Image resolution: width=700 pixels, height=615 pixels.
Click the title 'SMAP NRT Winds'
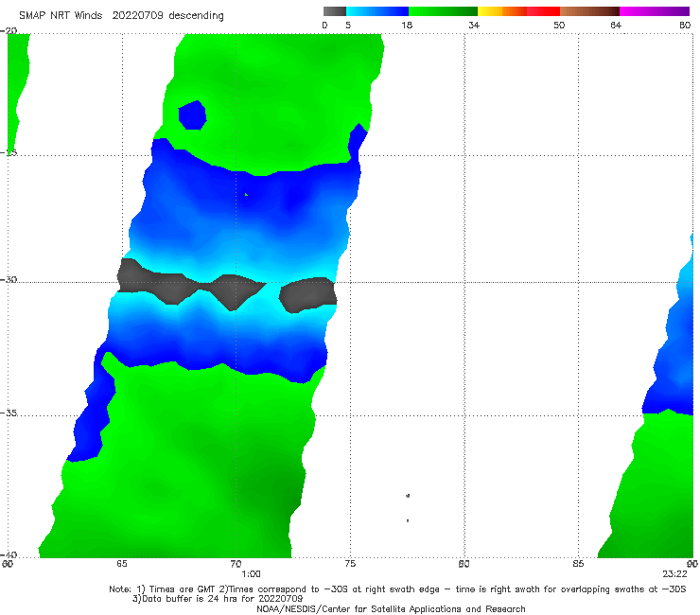click(x=61, y=16)
